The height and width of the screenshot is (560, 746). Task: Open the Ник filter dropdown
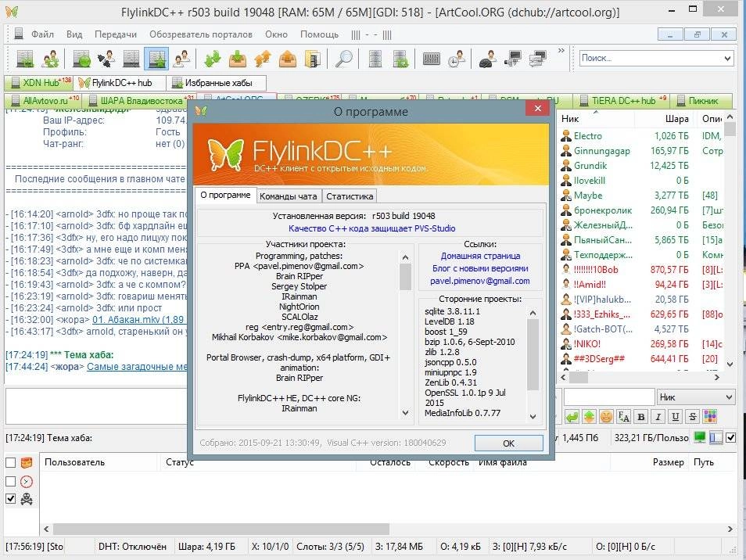coord(696,397)
